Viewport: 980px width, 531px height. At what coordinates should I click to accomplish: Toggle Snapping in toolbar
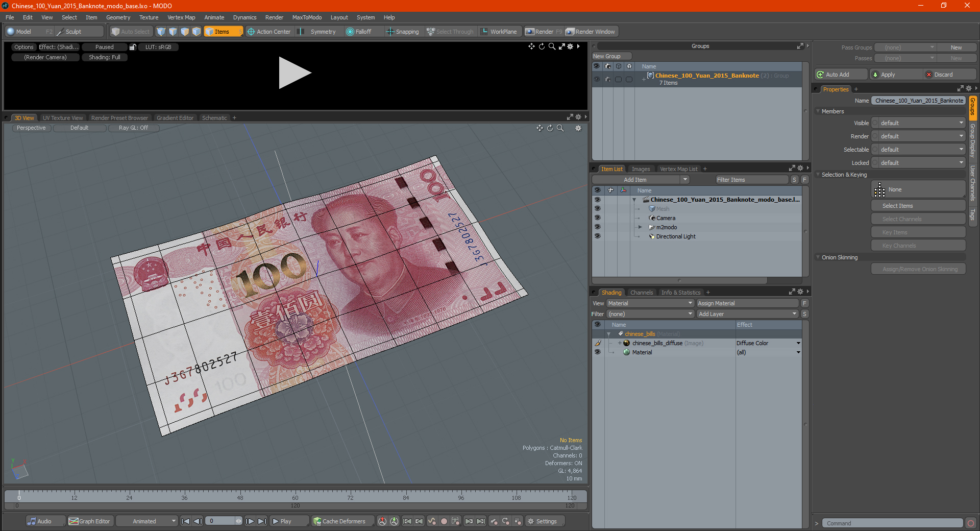(403, 32)
